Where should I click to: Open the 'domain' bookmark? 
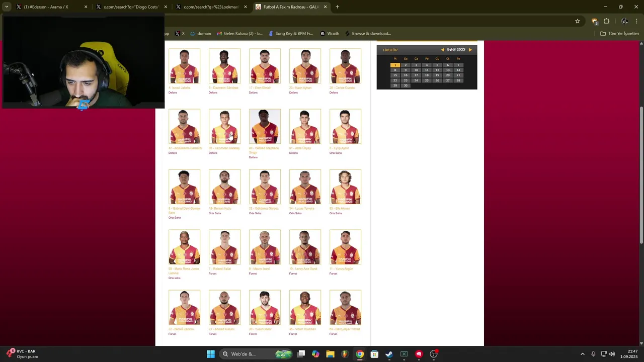coord(201,34)
